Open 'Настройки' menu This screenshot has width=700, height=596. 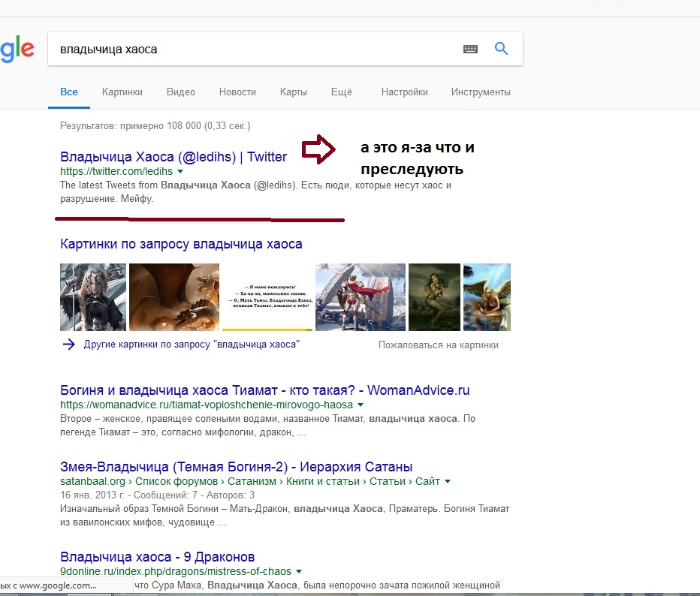coord(405,92)
